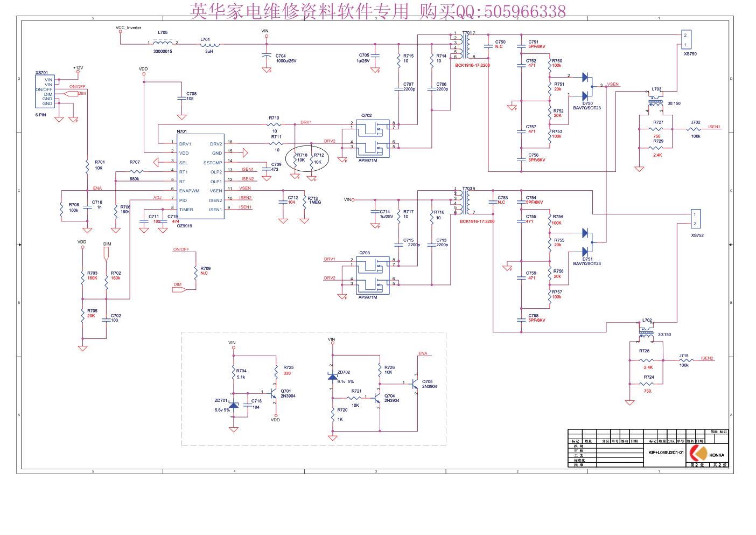Click the J702 reference label

pos(696,122)
